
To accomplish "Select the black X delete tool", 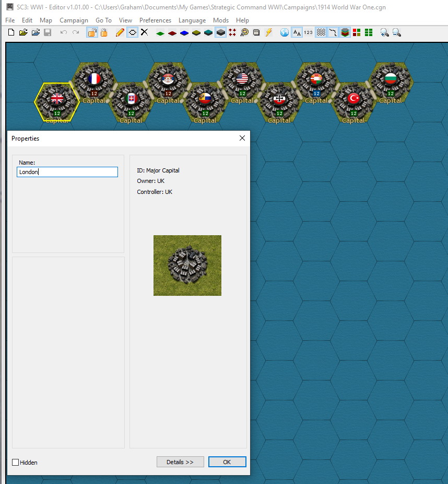I will point(144,32).
